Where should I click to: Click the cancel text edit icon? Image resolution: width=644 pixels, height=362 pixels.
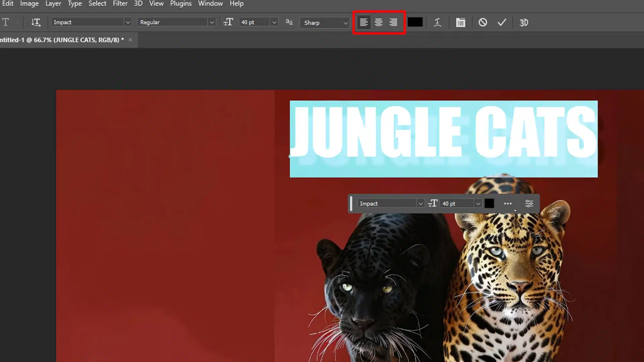click(x=482, y=22)
